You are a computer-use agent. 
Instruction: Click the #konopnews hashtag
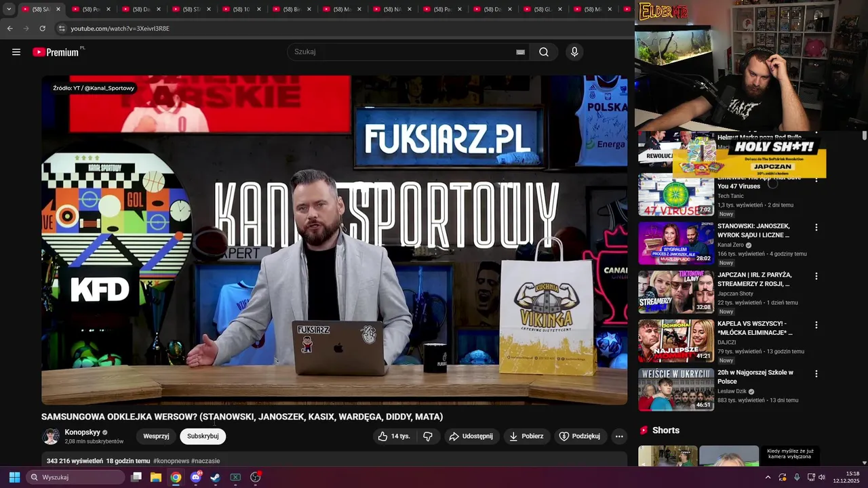point(171,461)
